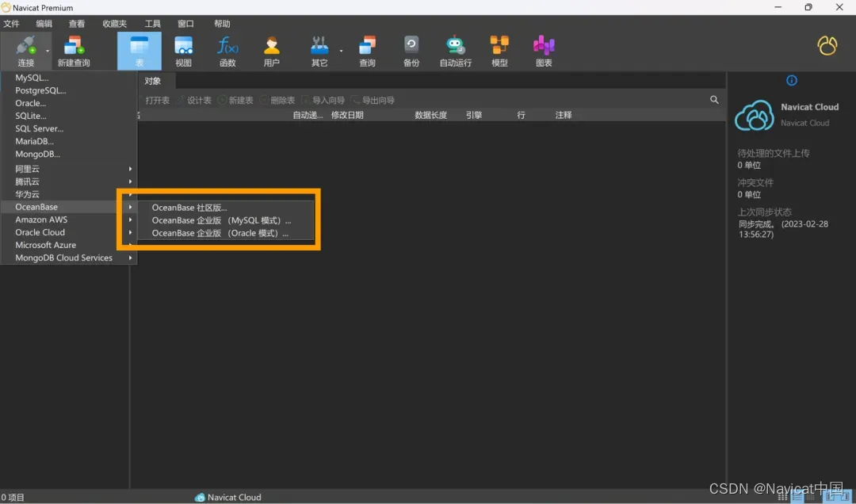Click the Navicat account logo at top right

pyautogui.click(x=827, y=46)
